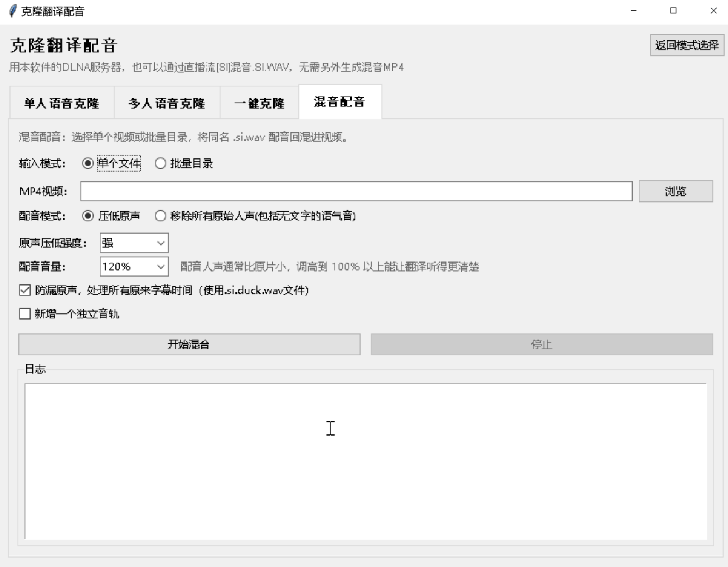Minimize the 克隆翻译配音 window

[633, 11]
